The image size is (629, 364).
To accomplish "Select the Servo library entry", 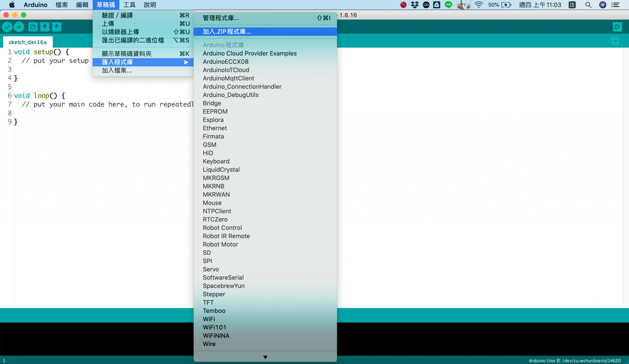I will click(x=211, y=269).
